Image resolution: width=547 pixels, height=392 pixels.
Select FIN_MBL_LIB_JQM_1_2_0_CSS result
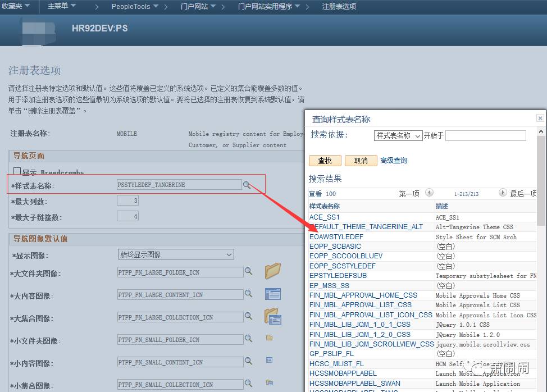(x=360, y=335)
